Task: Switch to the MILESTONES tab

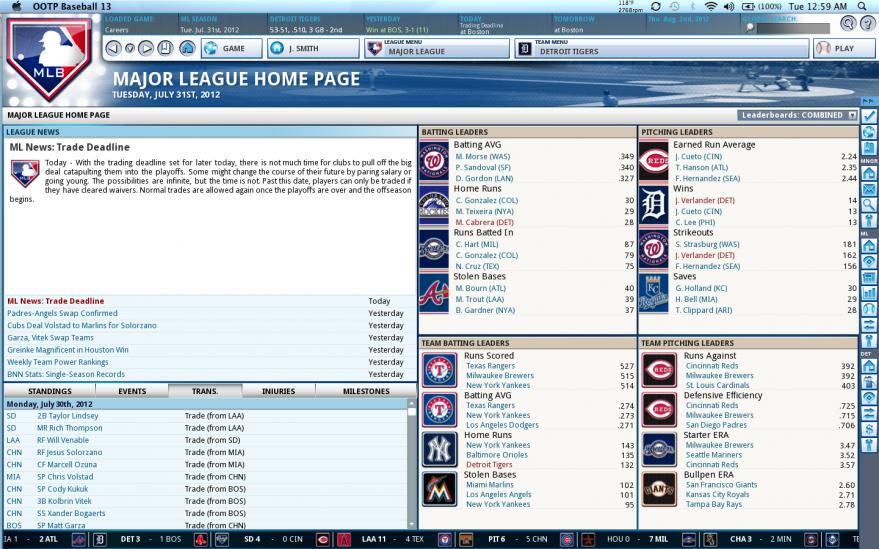Action: tap(366, 391)
